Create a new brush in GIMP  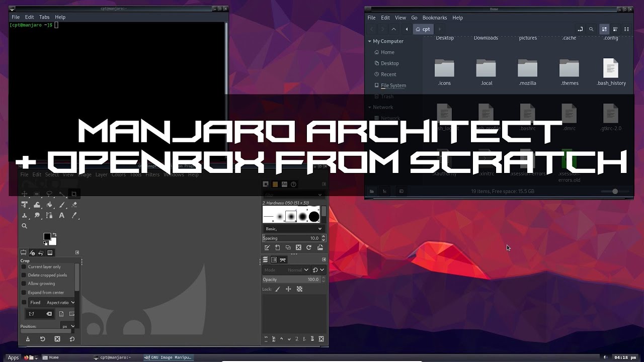click(277, 247)
